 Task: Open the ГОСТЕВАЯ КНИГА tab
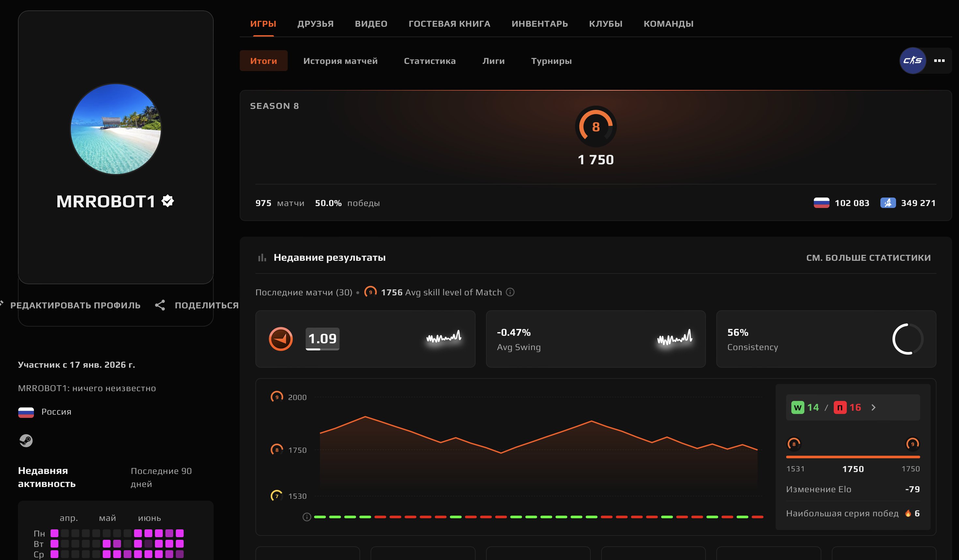449,23
